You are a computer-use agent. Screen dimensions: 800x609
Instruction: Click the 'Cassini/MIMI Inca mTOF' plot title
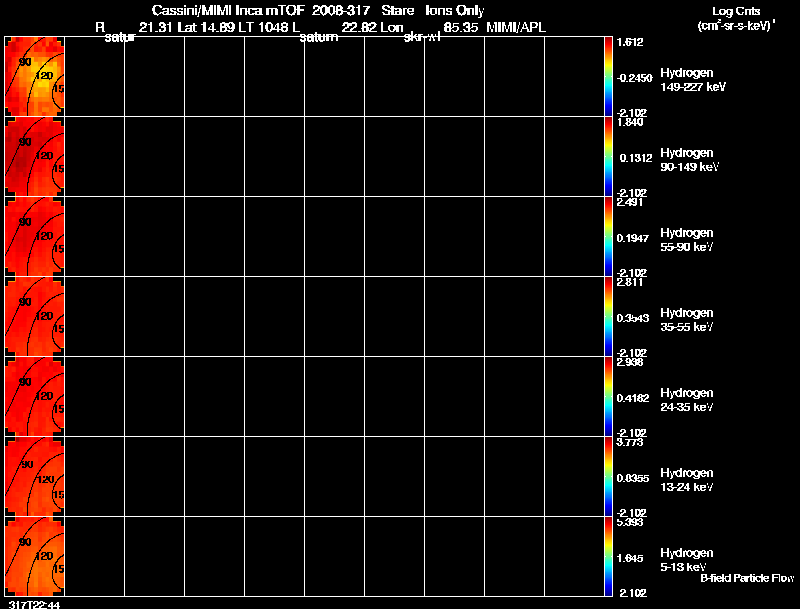pos(228,11)
